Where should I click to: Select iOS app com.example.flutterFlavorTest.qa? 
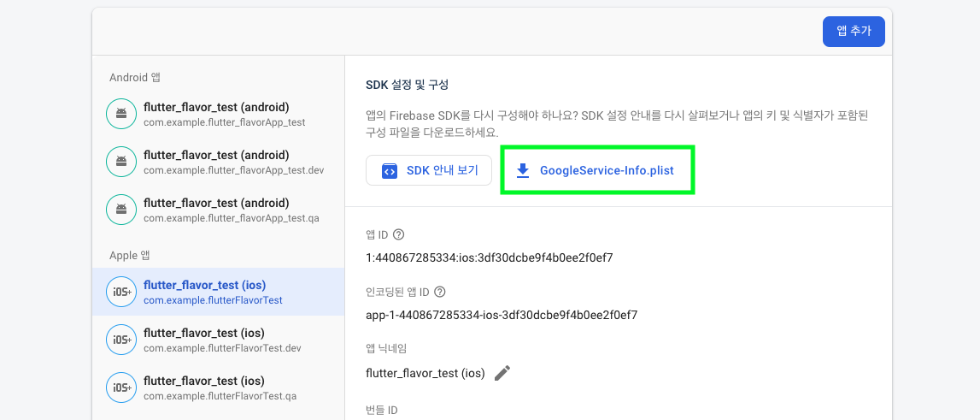click(218, 388)
